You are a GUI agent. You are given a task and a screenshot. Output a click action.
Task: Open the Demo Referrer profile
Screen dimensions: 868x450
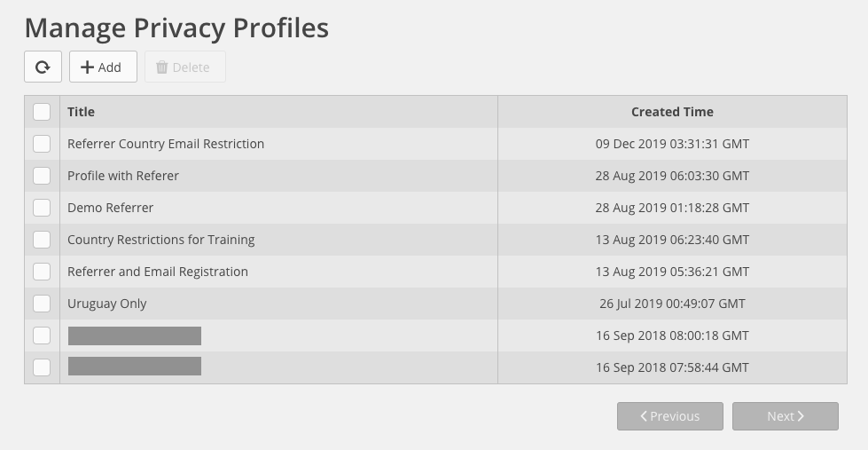tap(110, 208)
